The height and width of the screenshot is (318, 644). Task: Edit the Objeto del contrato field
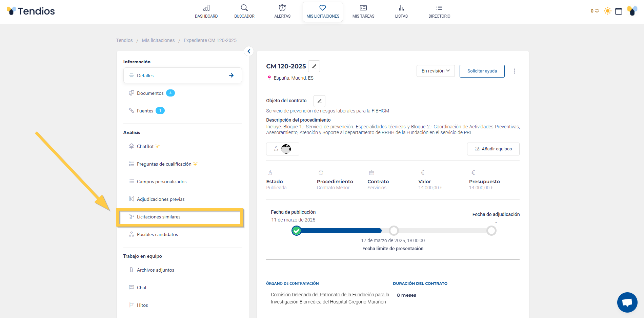point(319,101)
